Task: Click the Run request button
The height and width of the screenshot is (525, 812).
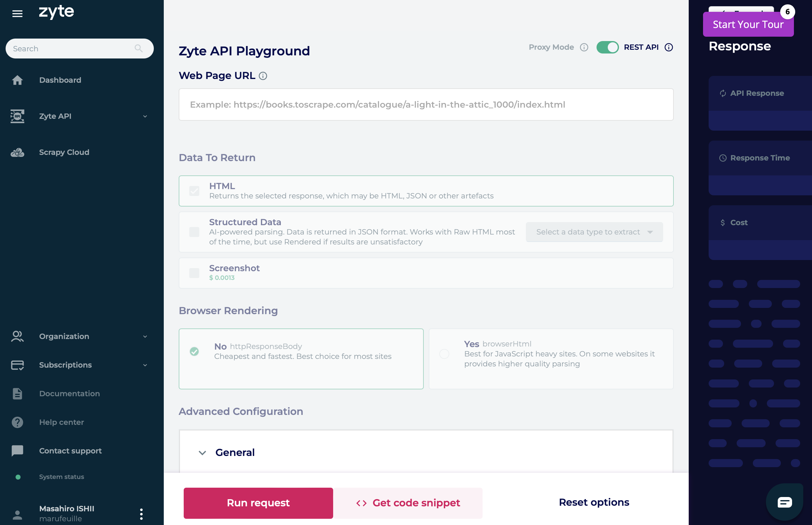Action: pos(258,503)
